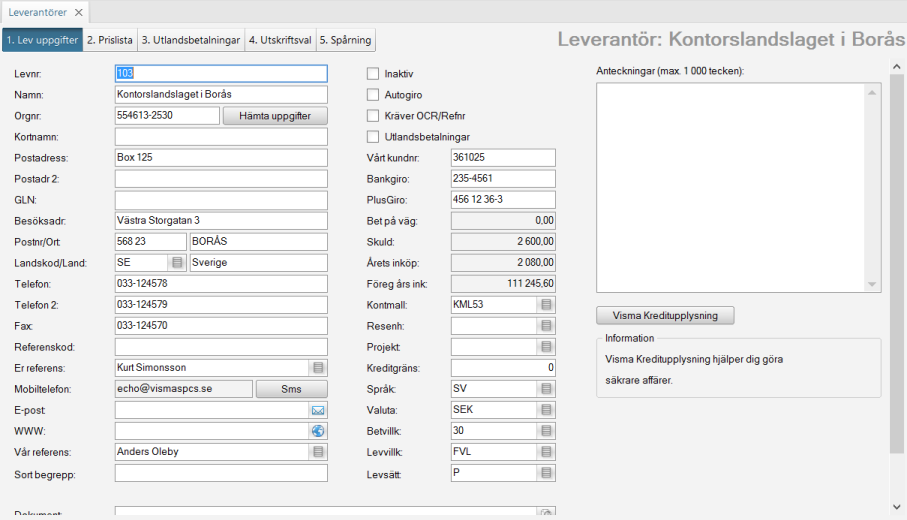Open the Betvillk lookup list icon
Image resolution: width=907 pixels, height=520 pixels.
pos(546,431)
